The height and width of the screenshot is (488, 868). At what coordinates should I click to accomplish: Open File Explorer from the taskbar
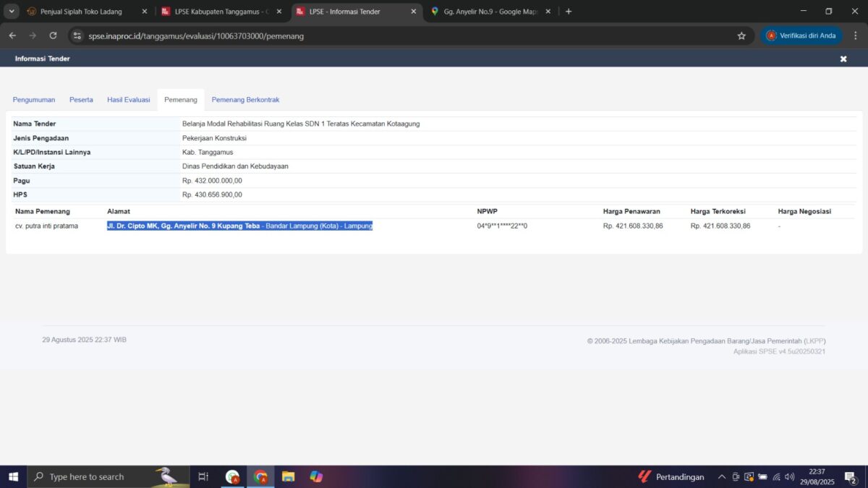click(x=289, y=476)
